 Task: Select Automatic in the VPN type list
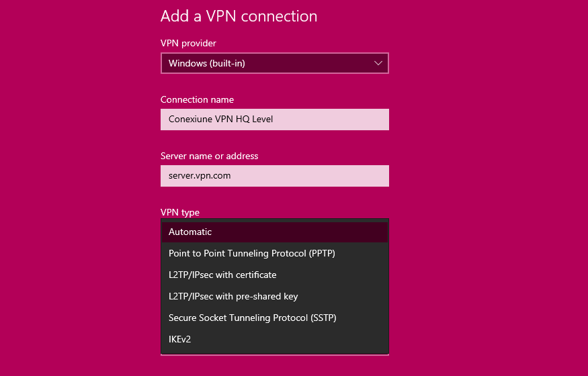point(274,232)
